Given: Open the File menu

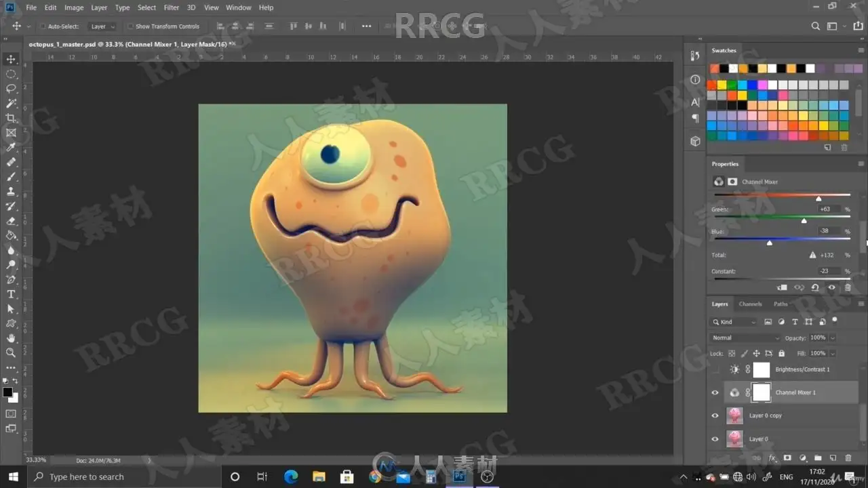Looking at the screenshot, I should [x=31, y=7].
